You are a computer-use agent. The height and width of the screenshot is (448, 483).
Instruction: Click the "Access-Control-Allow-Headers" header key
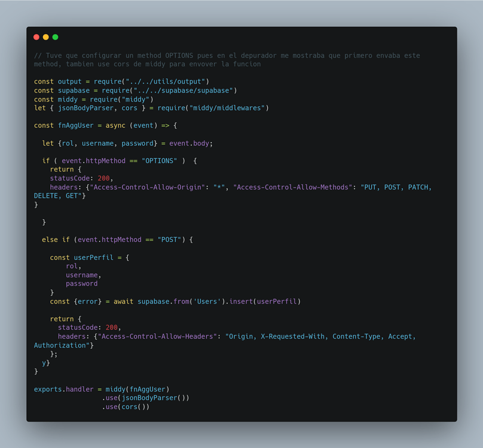[x=157, y=336]
